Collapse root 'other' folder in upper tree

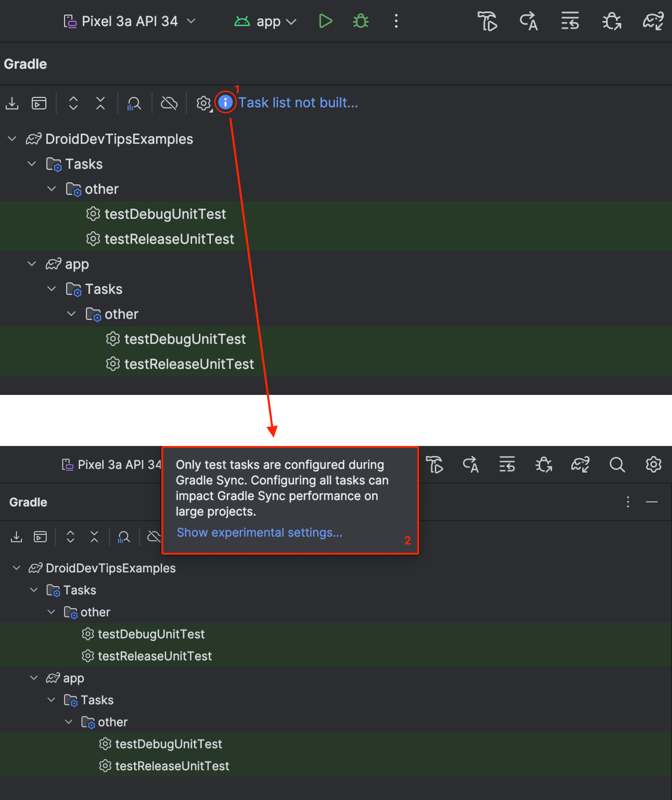point(52,189)
